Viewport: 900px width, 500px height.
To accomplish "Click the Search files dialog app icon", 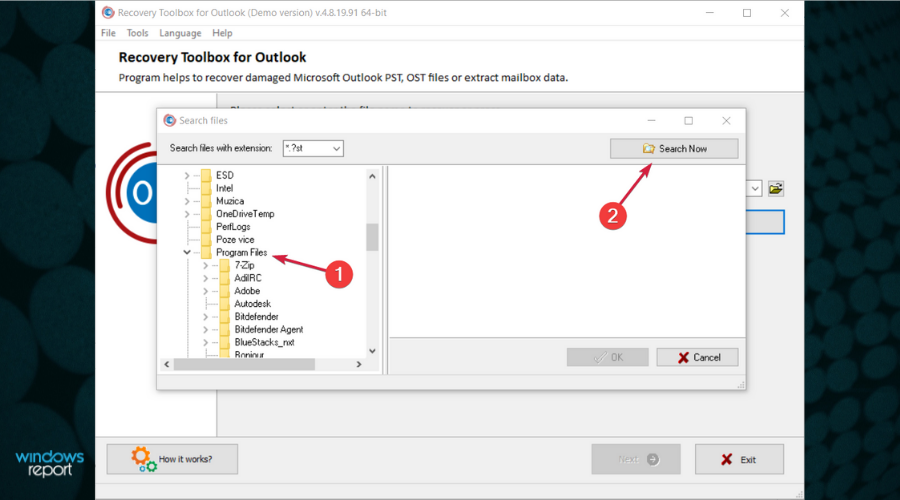I will [169, 121].
